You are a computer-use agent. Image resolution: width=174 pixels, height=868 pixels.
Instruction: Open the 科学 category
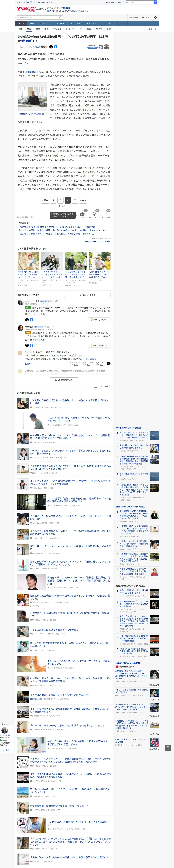click(x=89, y=29)
